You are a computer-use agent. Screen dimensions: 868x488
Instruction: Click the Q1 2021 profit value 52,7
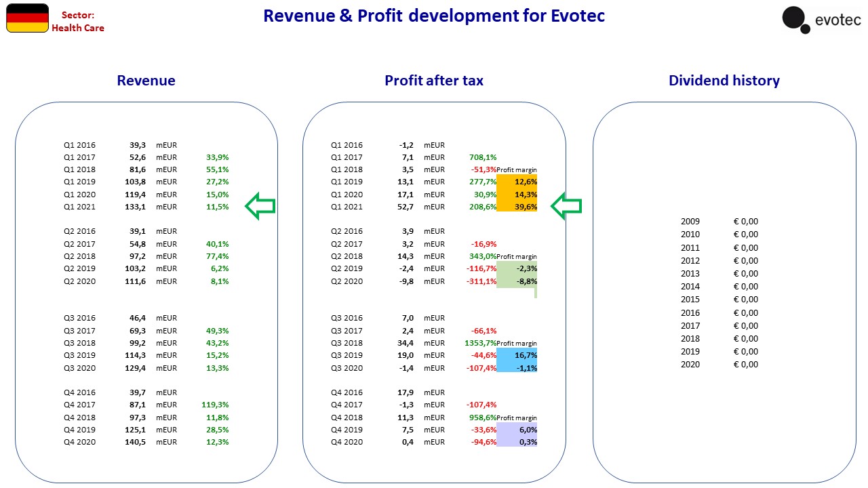pyautogui.click(x=406, y=207)
